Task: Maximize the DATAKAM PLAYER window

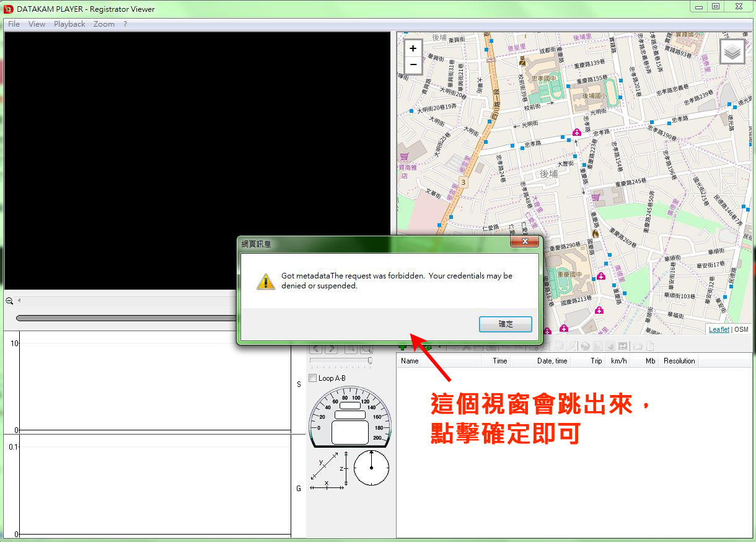Action: (x=716, y=7)
